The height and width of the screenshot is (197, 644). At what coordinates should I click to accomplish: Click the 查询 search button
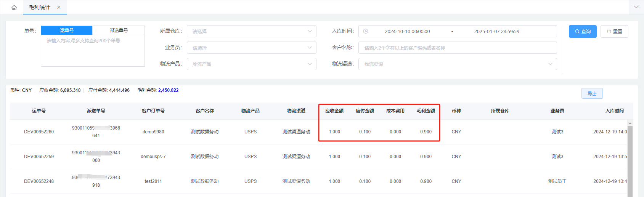click(x=582, y=31)
